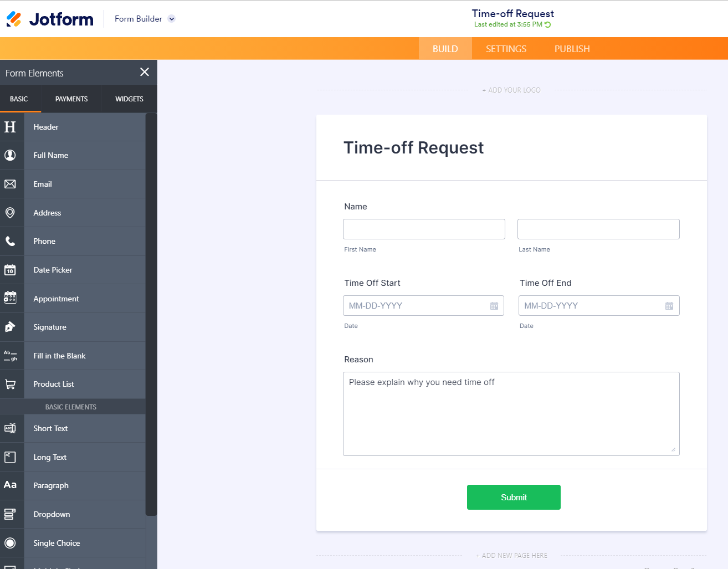Click the ADD NEW PAGE HERE link
This screenshot has height=569, width=728.
point(511,555)
